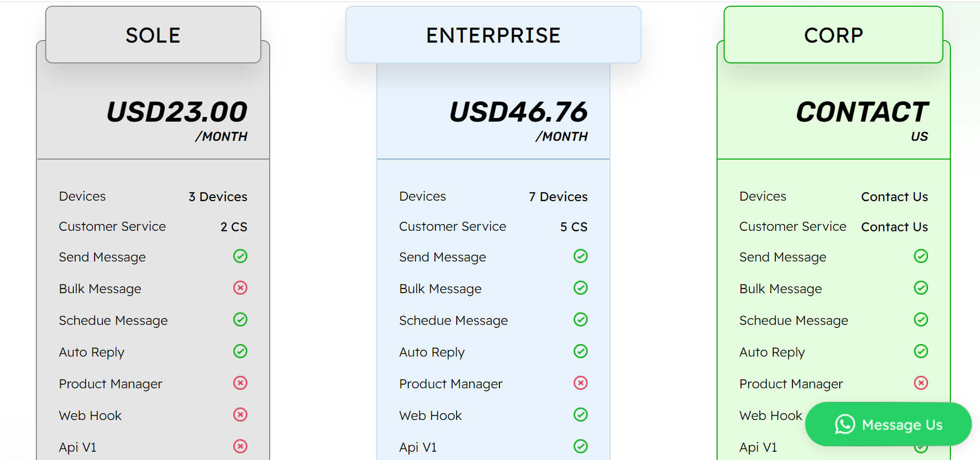Image resolution: width=980 pixels, height=460 pixels.
Task: Click Product Manager cross icon in SOLE plan
Action: pyautogui.click(x=240, y=383)
